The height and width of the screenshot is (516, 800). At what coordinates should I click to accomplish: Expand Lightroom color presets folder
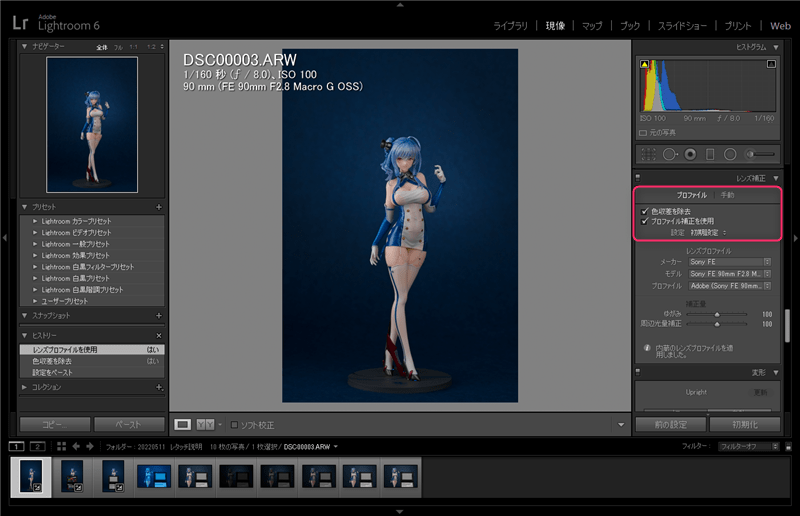pos(35,221)
